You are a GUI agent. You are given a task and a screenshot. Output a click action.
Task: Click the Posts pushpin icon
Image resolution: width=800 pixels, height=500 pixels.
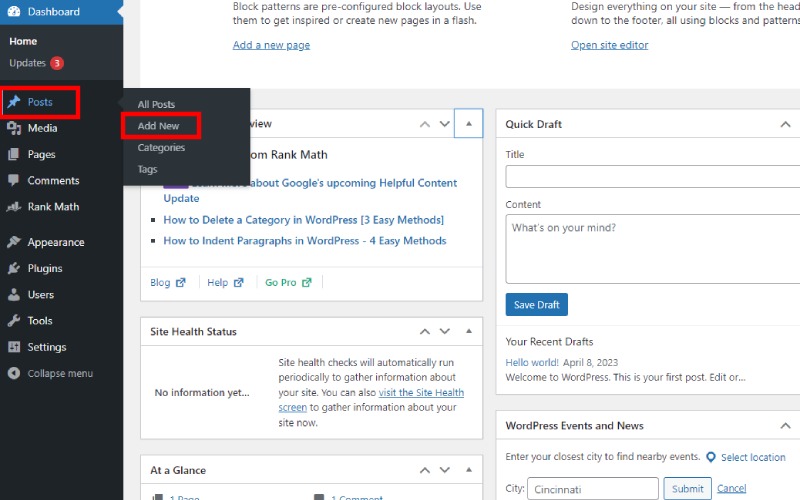[14, 102]
